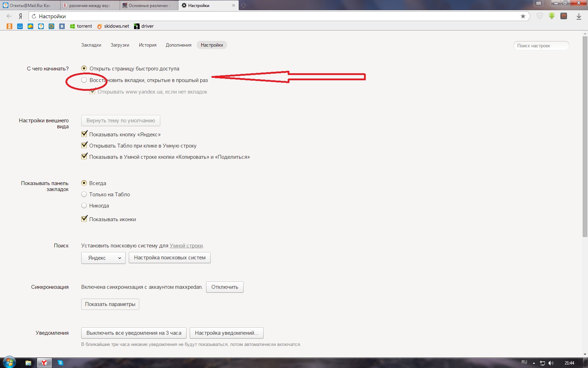Close the Настройки tab
The image size is (588, 368).
coord(234,5)
